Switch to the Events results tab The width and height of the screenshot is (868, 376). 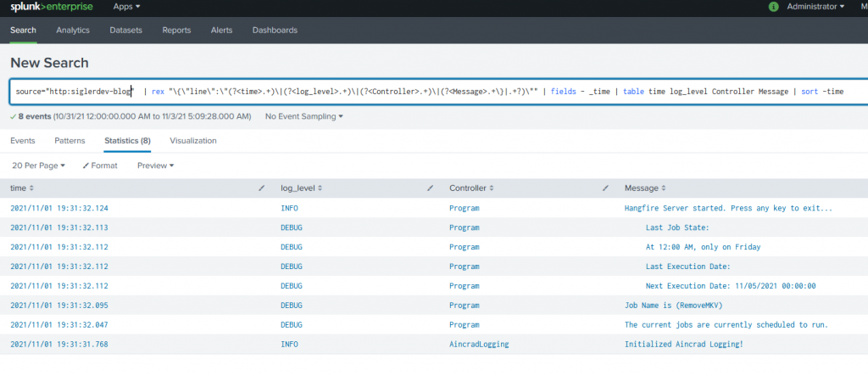(x=23, y=141)
